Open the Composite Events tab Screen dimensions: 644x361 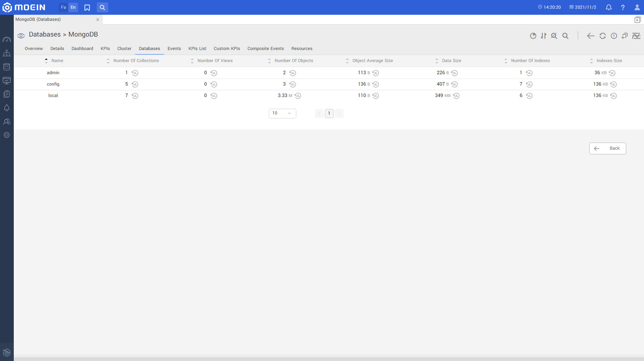tap(266, 49)
